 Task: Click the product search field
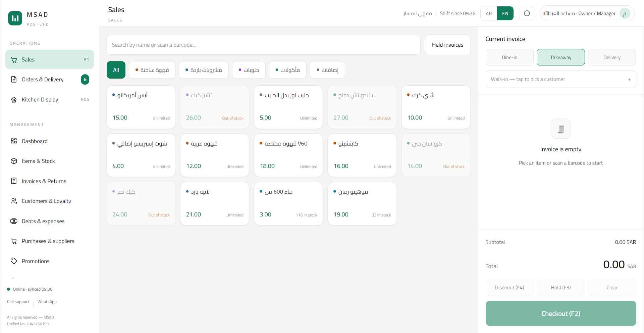point(263,45)
